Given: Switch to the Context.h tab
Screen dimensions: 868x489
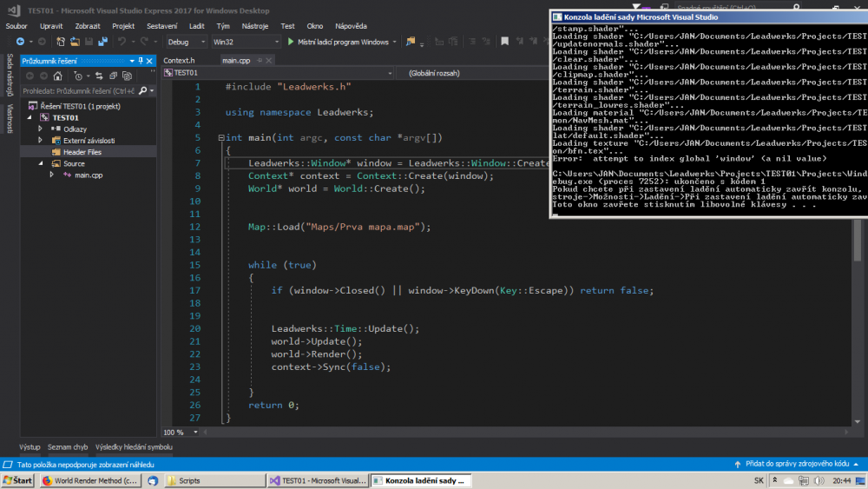Looking at the screenshot, I should pos(180,60).
